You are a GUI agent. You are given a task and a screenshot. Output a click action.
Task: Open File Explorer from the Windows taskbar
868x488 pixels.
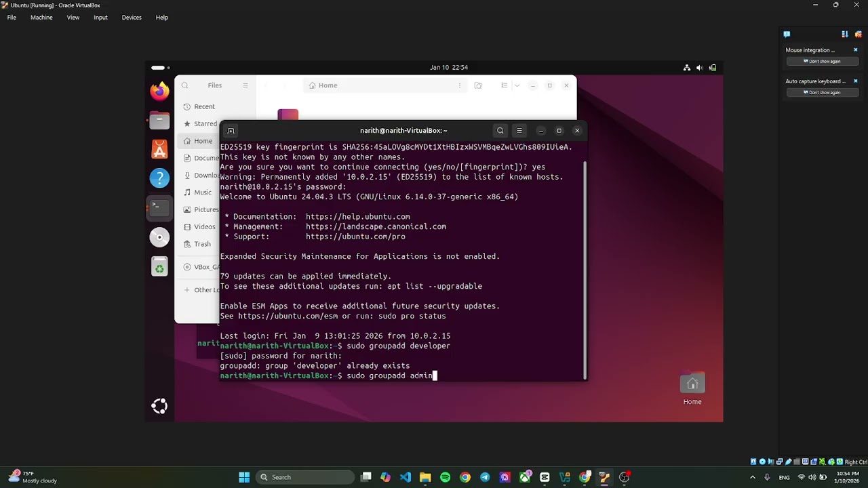click(x=425, y=477)
